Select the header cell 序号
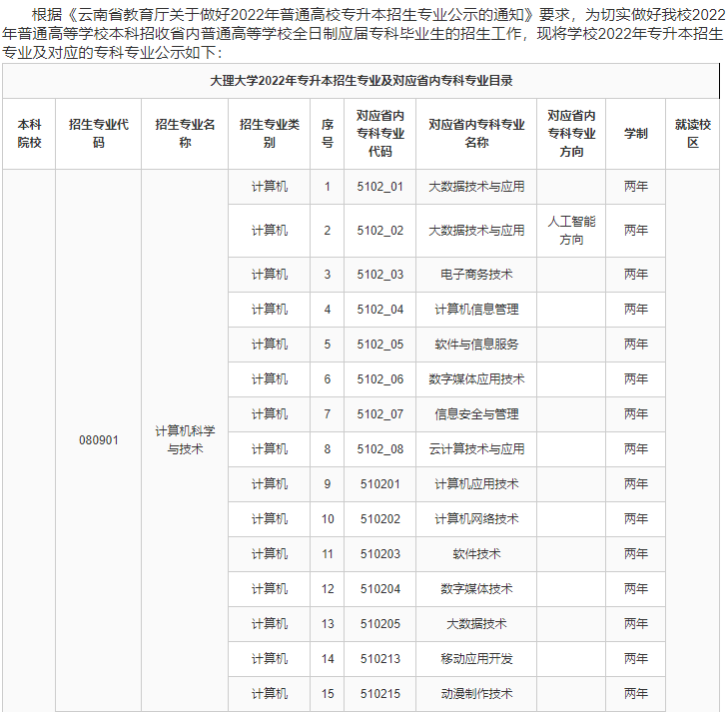 pyautogui.click(x=328, y=134)
